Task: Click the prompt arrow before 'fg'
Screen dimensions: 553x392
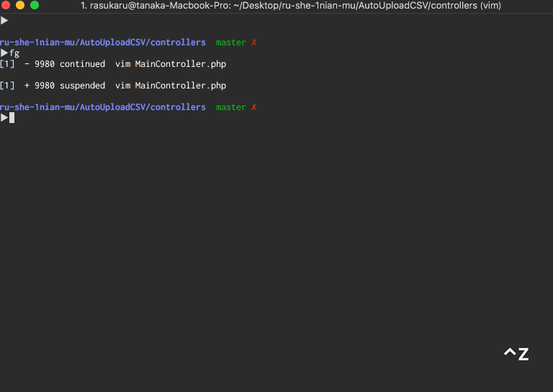Action: [x=4, y=53]
